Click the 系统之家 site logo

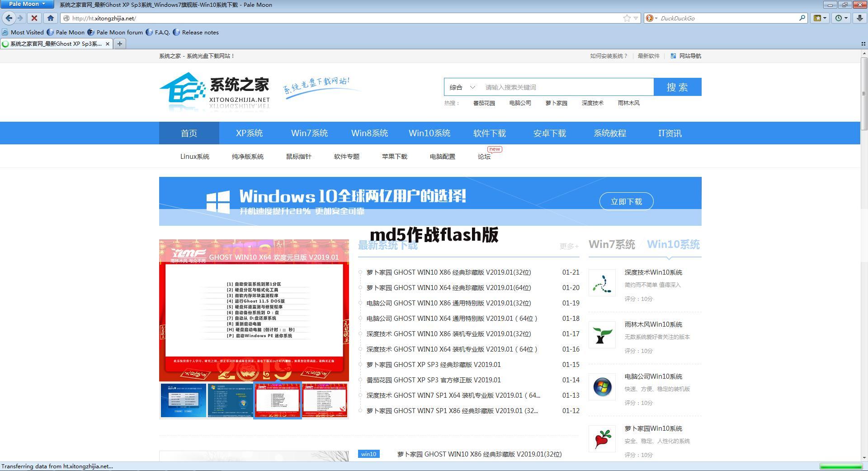[215, 92]
